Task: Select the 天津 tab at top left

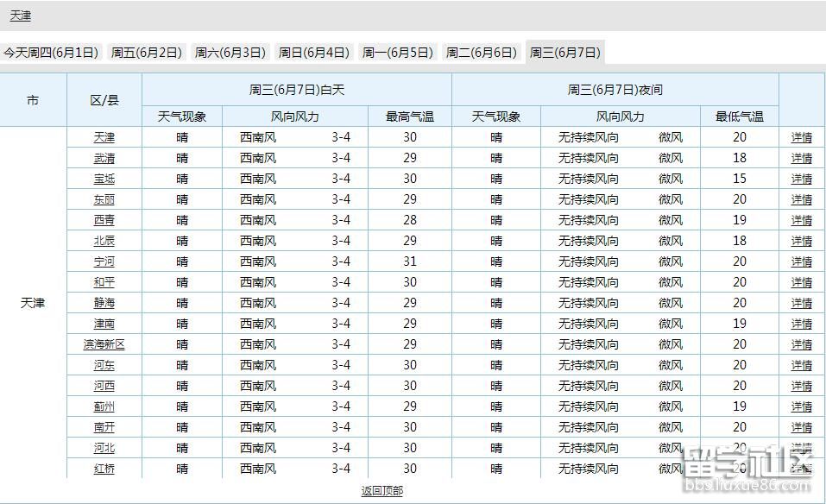Action: (x=19, y=15)
